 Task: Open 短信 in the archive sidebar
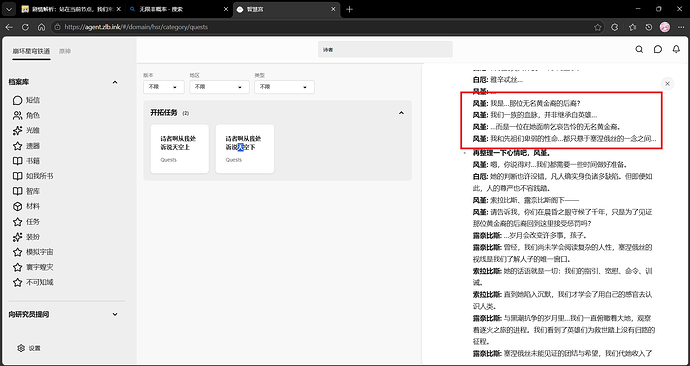tap(26, 100)
